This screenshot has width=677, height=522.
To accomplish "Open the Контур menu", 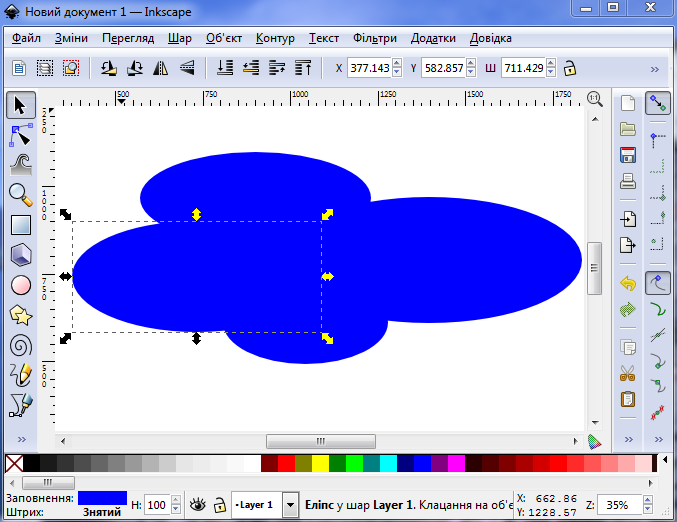I will [275, 38].
